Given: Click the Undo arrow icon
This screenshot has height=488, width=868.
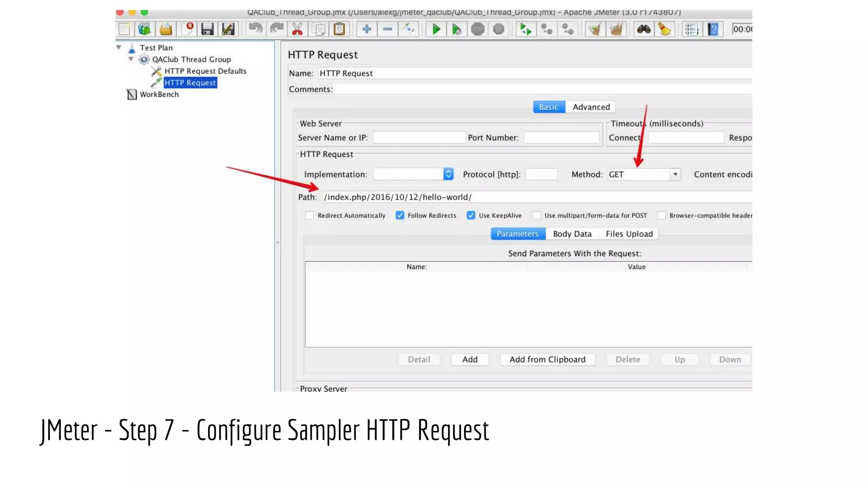Looking at the screenshot, I should [256, 29].
